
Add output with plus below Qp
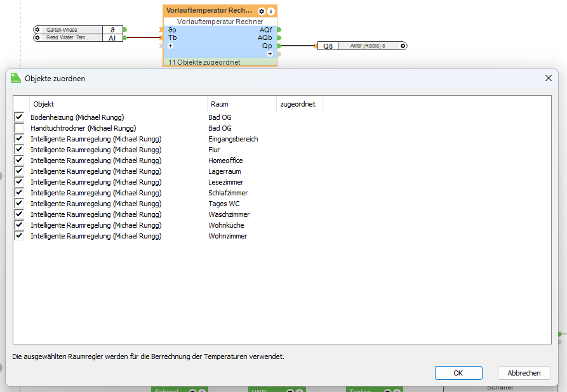(x=270, y=54)
